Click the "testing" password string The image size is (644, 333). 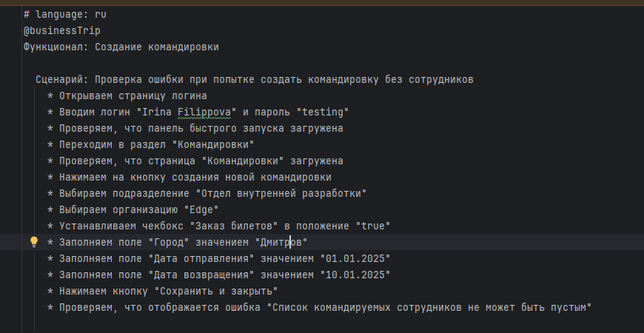pos(323,112)
